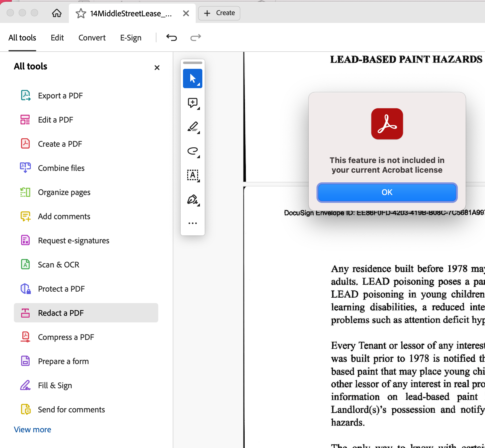
Task: Launch the Scan & OCR tool
Action: (58, 264)
